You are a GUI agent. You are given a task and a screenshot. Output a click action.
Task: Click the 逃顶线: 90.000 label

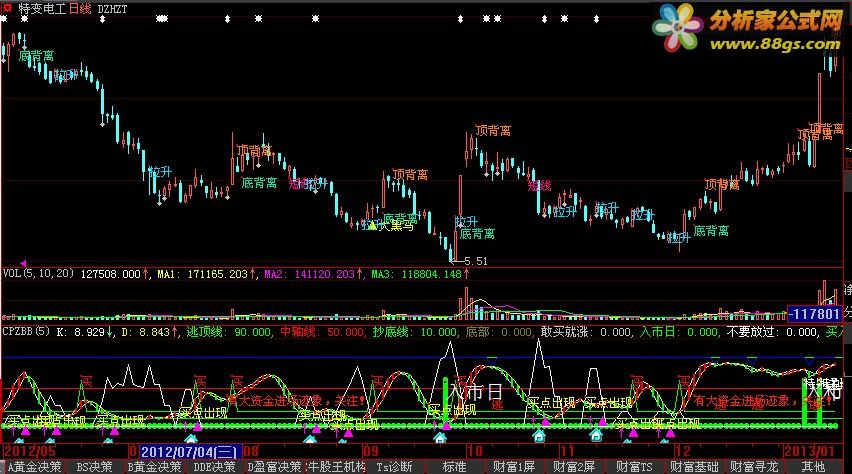(x=229, y=332)
